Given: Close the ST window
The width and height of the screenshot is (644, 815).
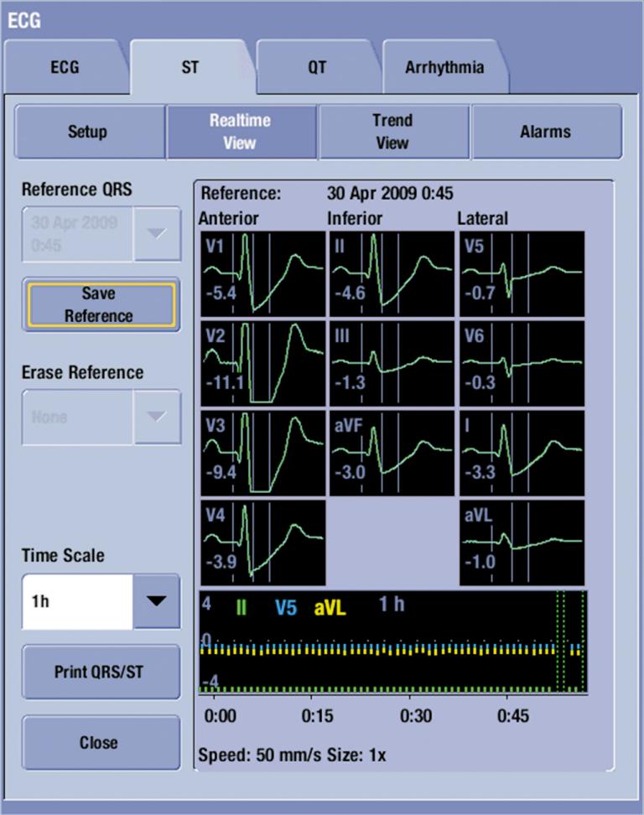Looking at the screenshot, I should pyautogui.click(x=101, y=742).
